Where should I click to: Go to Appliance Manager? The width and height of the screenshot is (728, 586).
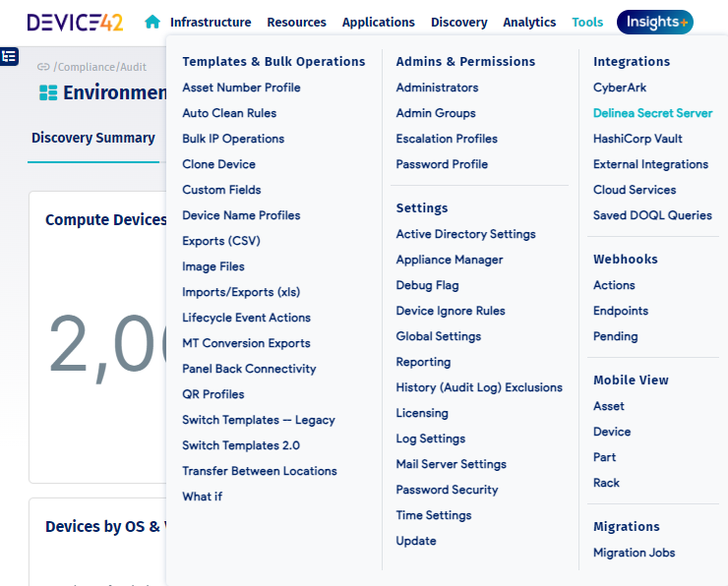449,260
